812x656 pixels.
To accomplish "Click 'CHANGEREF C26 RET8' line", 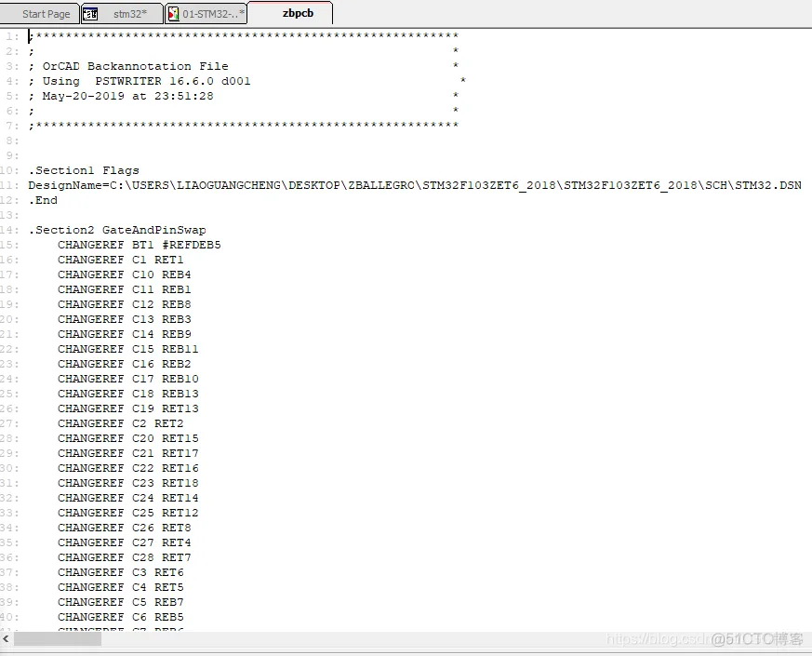I will pos(125,528).
